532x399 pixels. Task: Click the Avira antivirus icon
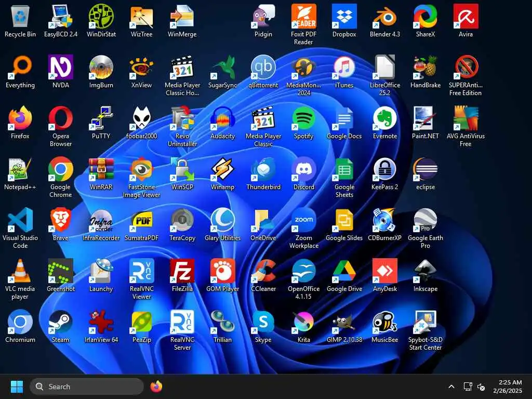click(x=465, y=16)
